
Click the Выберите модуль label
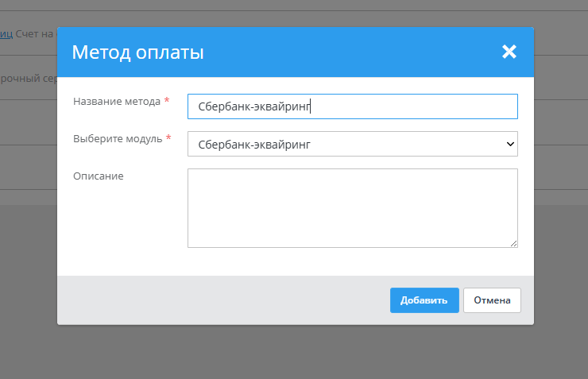118,139
